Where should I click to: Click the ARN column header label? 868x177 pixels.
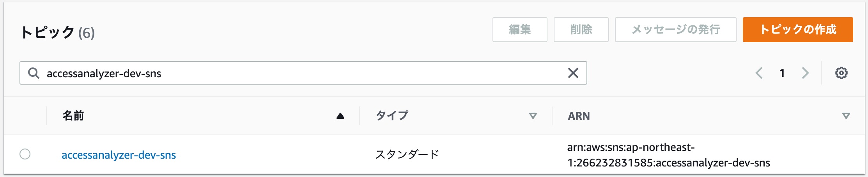(579, 116)
